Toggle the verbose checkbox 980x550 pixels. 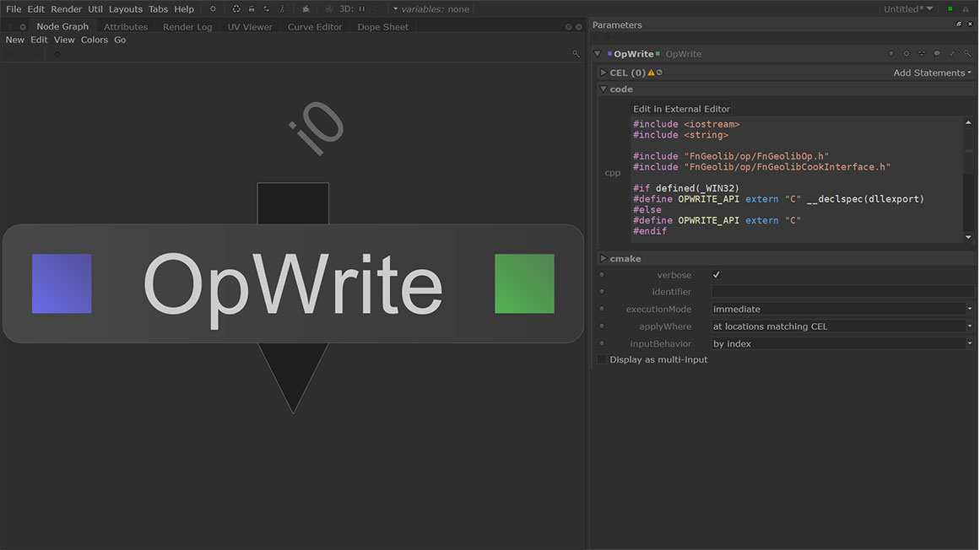coord(717,275)
